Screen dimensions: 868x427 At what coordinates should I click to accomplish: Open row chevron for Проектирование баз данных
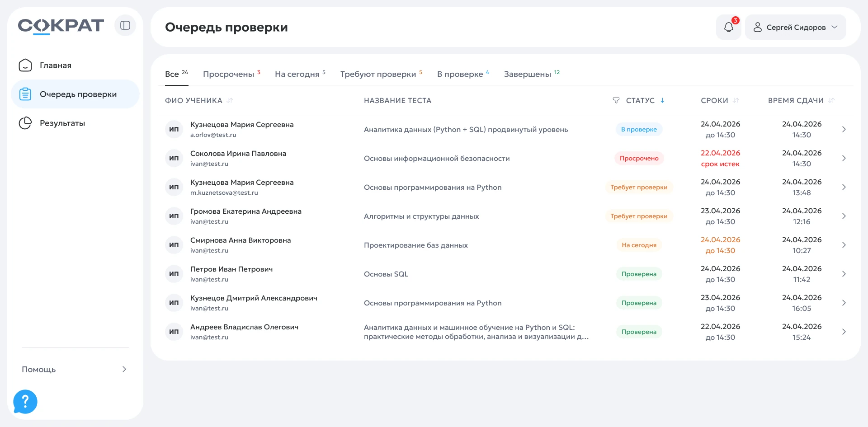click(x=844, y=245)
